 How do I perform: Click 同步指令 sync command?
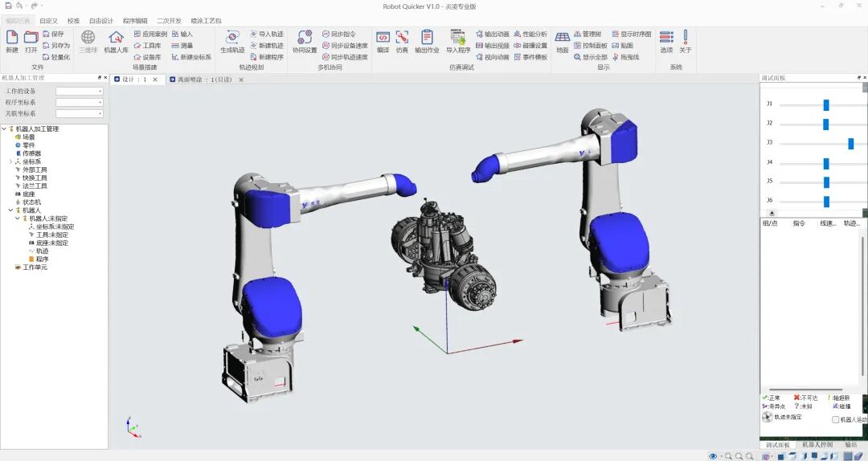click(x=339, y=34)
